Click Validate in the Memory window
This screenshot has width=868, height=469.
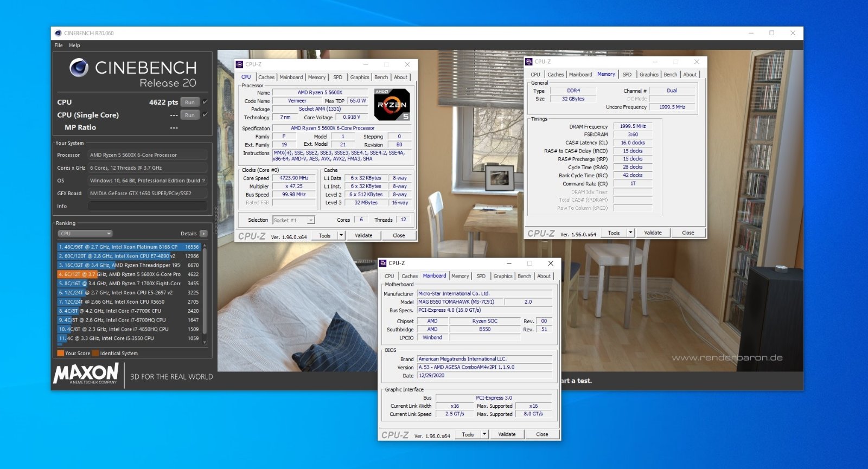(653, 233)
